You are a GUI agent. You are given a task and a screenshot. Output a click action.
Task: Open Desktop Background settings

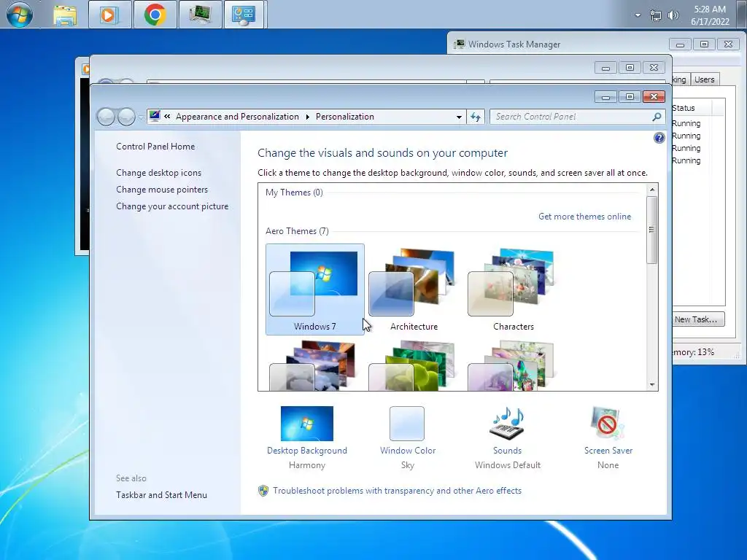click(307, 424)
